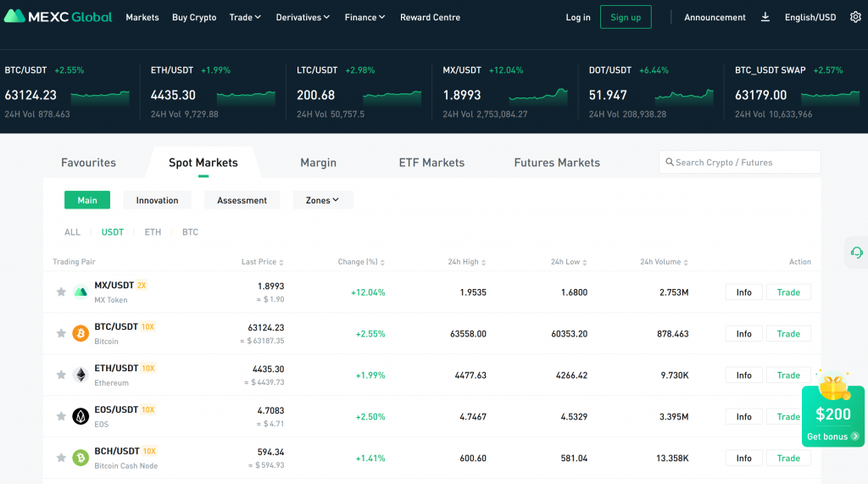Open settings gear icon
The image size is (868, 484).
click(855, 17)
